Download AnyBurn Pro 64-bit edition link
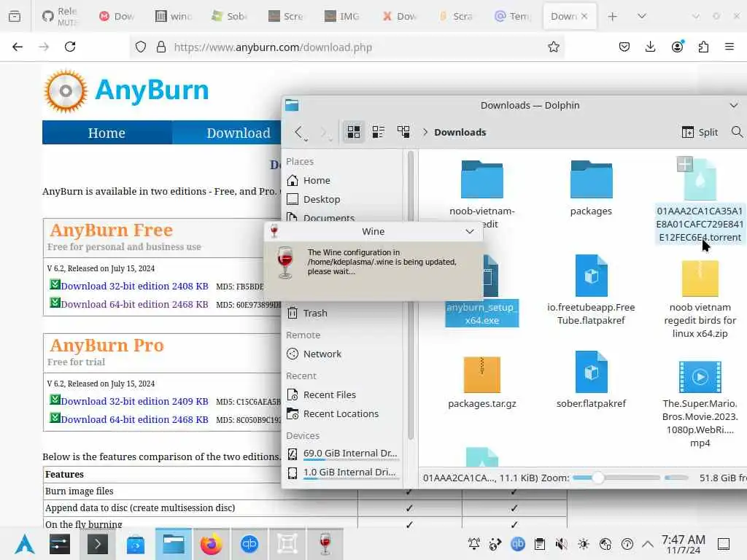Screen dimensions: 747x560 [x=134, y=419]
